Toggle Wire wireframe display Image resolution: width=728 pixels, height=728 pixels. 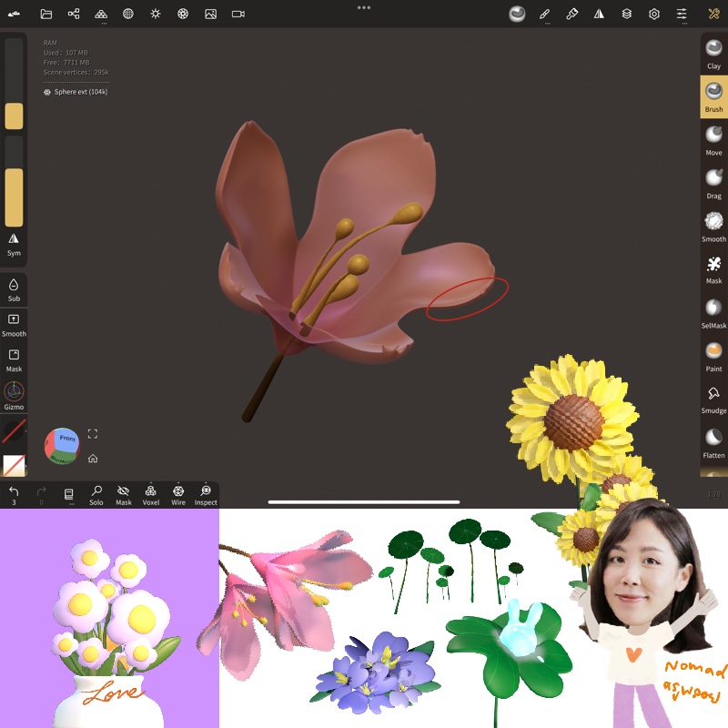(x=178, y=494)
